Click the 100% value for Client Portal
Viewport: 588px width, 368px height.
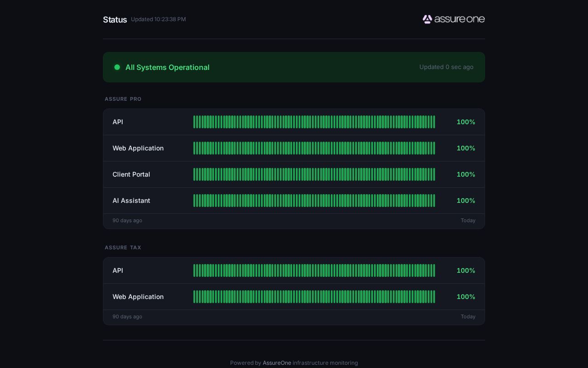pyautogui.click(x=466, y=174)
